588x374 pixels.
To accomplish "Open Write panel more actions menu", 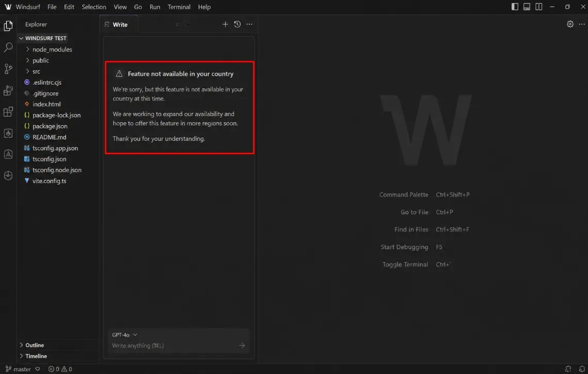I will (x=249, y=24).
